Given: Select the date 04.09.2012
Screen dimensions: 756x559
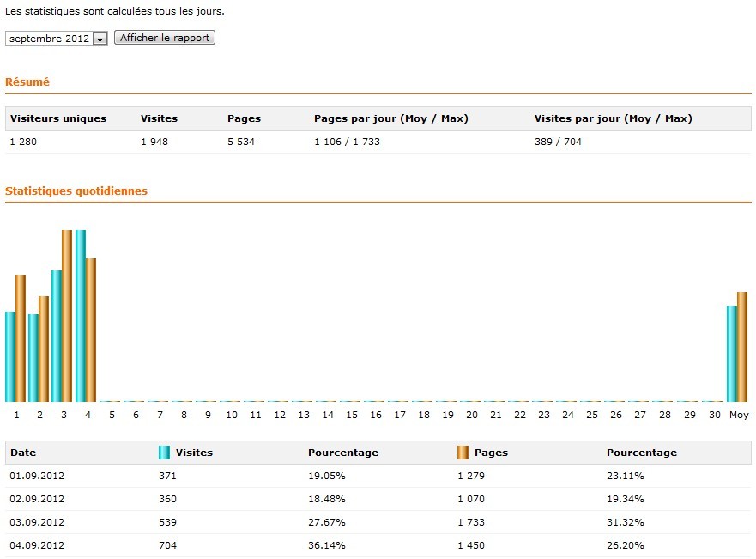Looking at the screenshot, I should 37,545.
